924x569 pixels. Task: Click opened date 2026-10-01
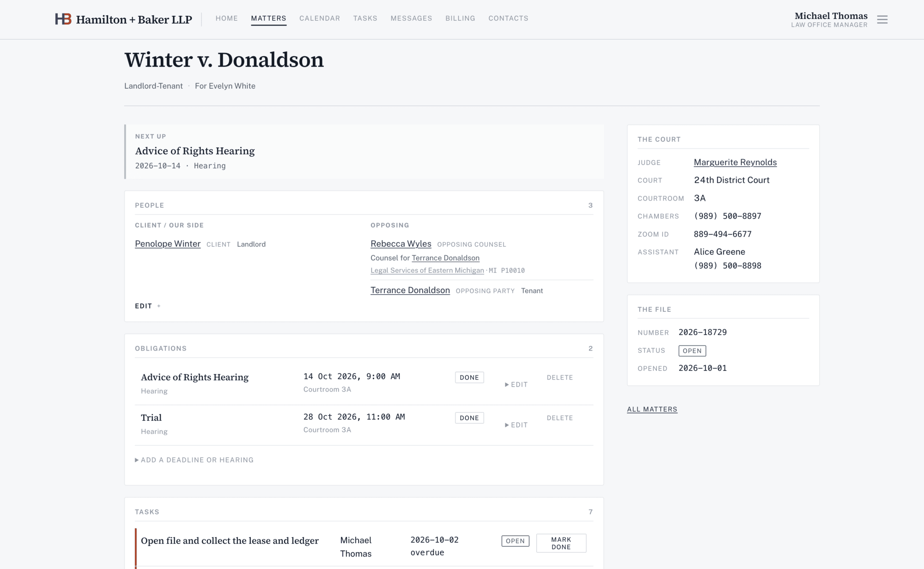click(x=703, y=369)
